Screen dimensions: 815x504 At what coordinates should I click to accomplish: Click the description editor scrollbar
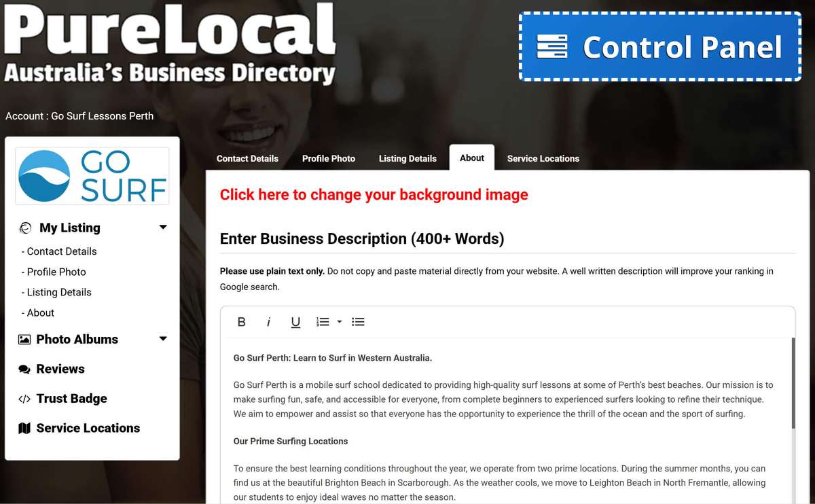click(x=793, y=384)
